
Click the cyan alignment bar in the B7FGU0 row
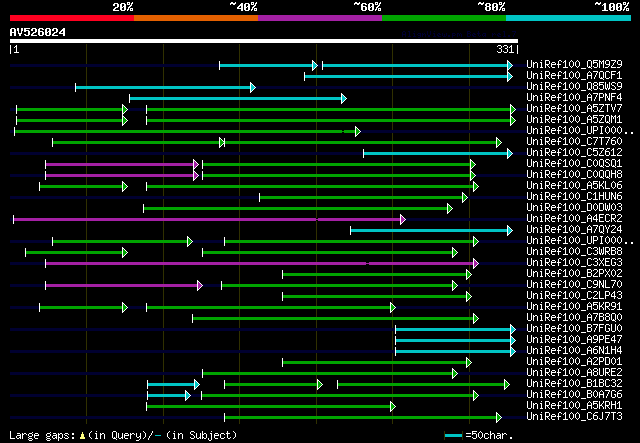click(x=456, y=330)
